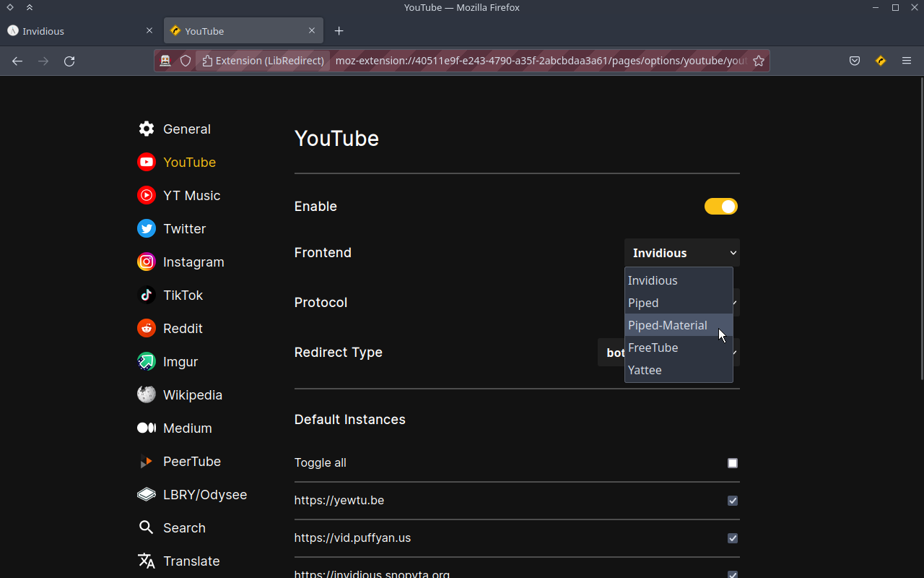The height and width of the screenshot is (578, 924).
Task: Open YT Music icon in sidebar
Action: [147, 195]
